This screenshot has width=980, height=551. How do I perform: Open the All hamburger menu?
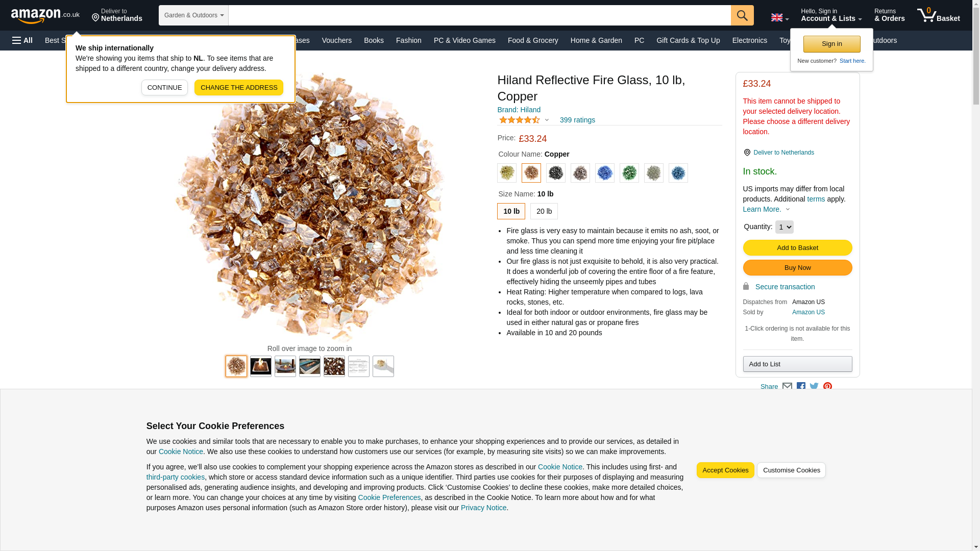click(22, 40)
